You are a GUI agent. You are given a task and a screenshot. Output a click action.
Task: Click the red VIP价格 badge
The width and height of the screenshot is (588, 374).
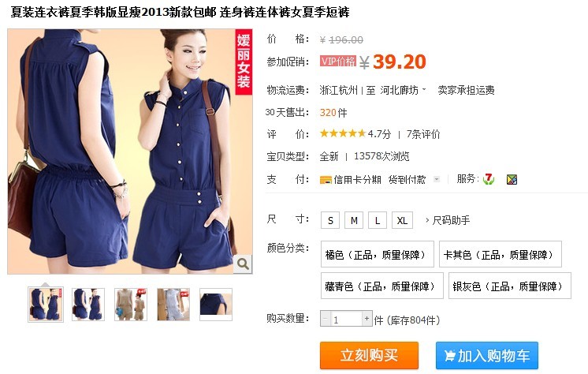tap(338, 61)
